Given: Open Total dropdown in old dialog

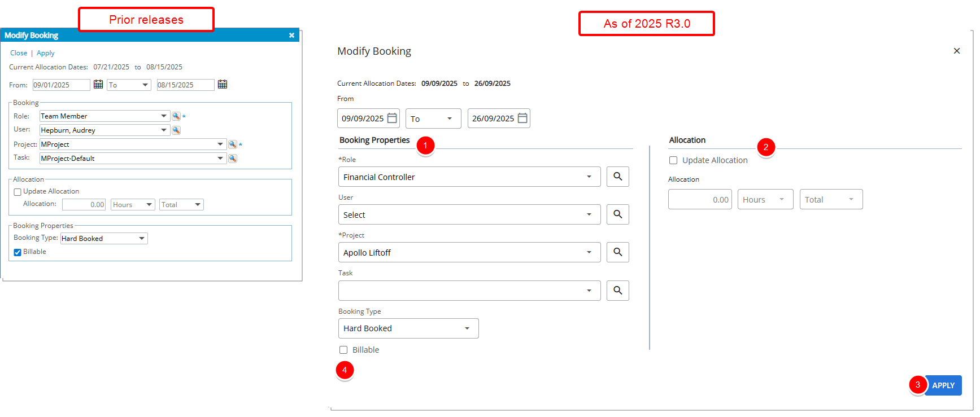Looking at the screenshot, I should click(181, 205).
